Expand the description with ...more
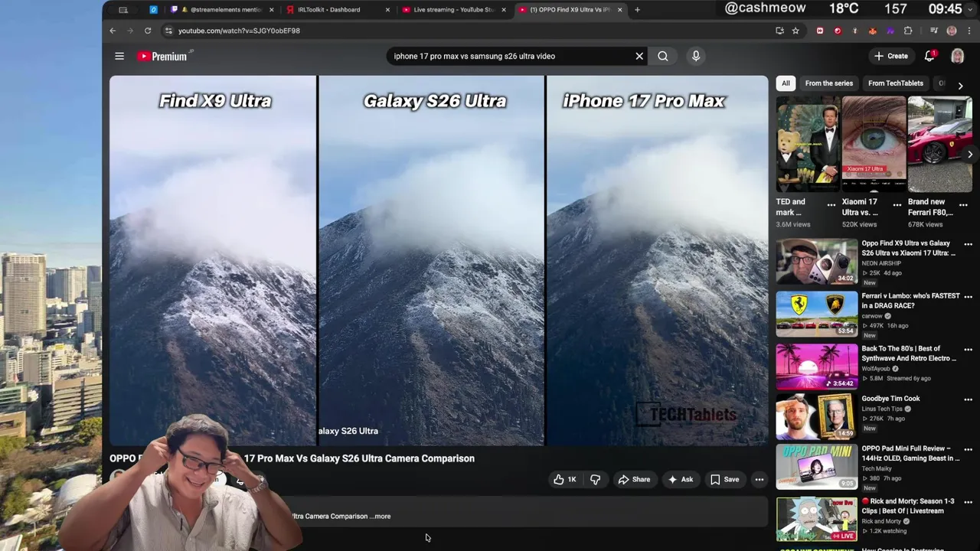Screen dimensions: 980x551 point(381,516)
